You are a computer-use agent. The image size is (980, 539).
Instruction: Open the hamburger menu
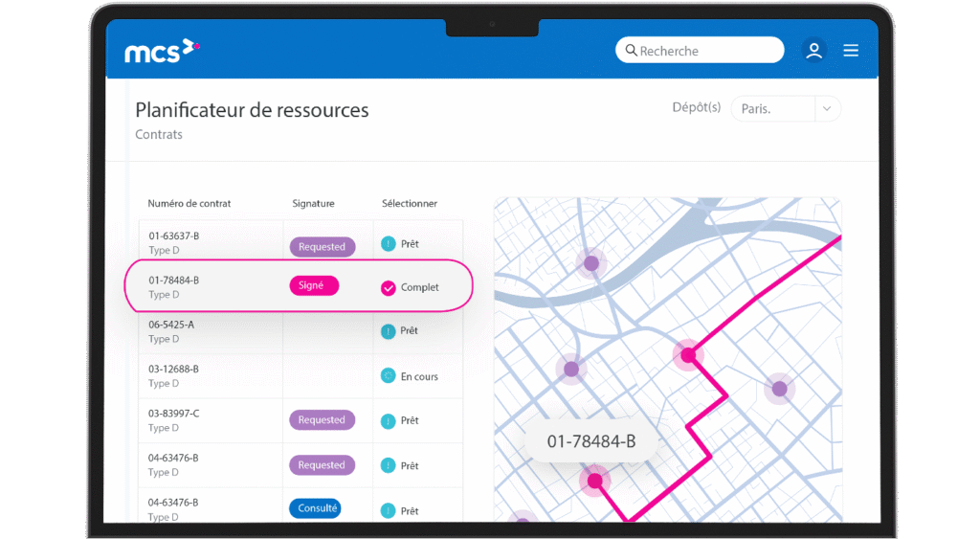click(x=851, y=50)
